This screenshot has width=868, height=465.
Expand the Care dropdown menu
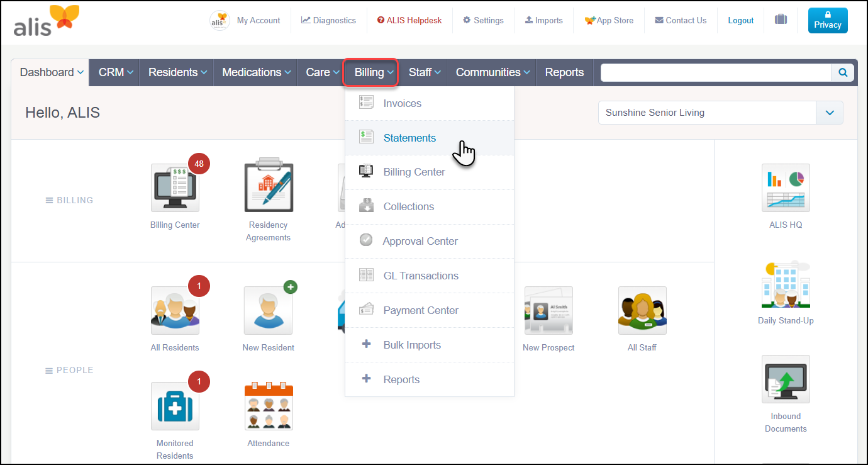pos(323,72)
